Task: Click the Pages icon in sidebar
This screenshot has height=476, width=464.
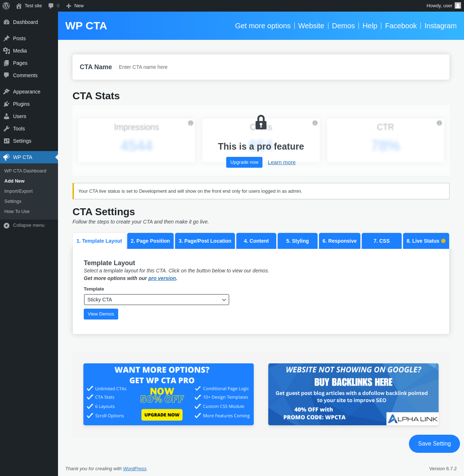Action: pos(7,63)
